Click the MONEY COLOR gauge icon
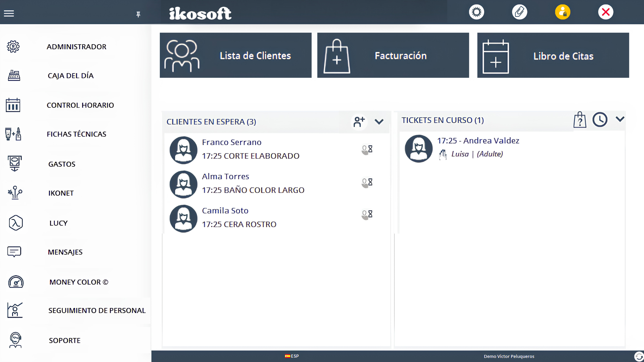This screenshot has height=362, width=644. pyautogui.click(x=16, y=282)
